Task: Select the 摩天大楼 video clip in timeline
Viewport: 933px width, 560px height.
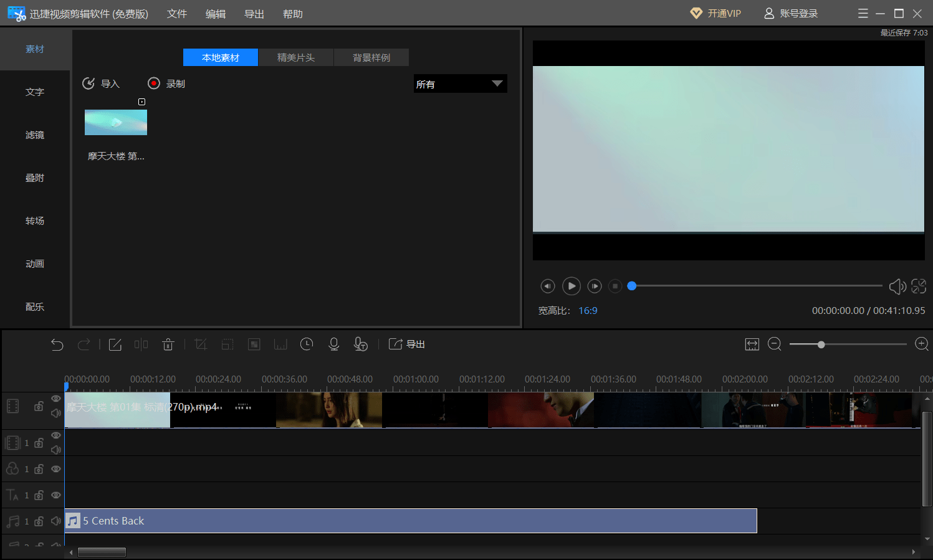Action: point(492,410)
